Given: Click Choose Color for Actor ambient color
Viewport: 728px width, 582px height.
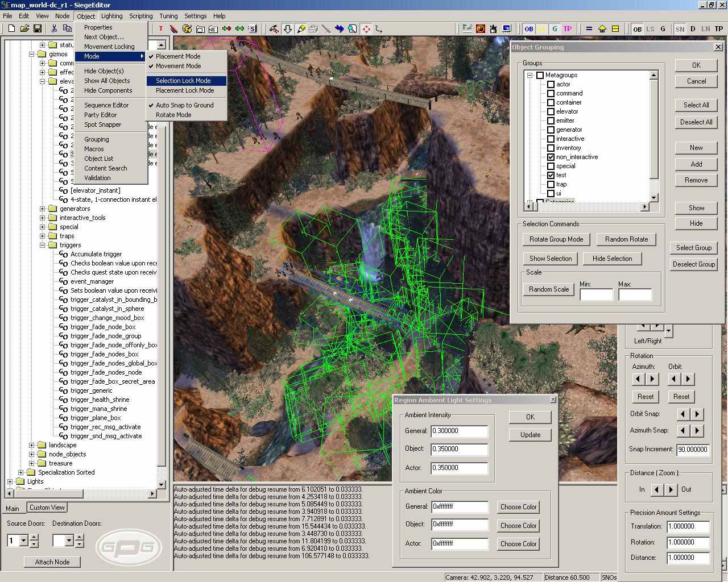Looking at the screenshot, I should [518, 544].
